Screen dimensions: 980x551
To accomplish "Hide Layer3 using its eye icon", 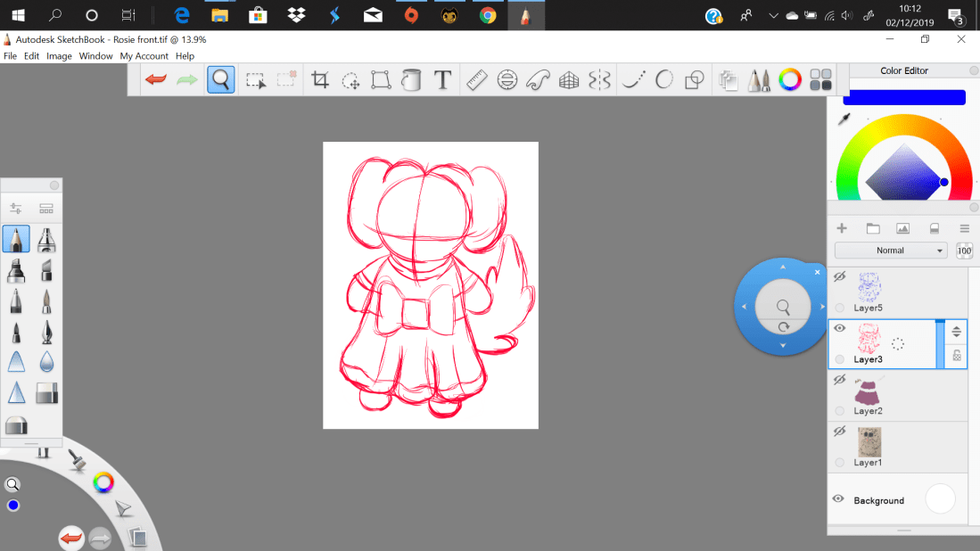I will (839, 328).
